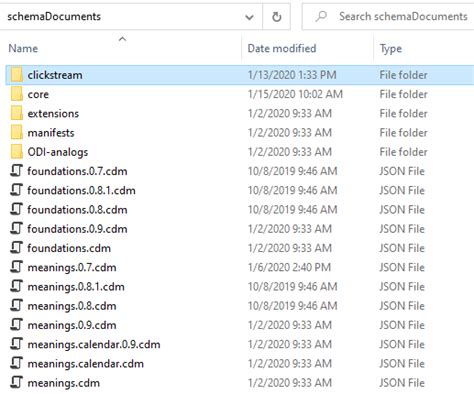Click JSON File type in meanings.cdm row
The image size is (474, 394).
coord(402,383)
